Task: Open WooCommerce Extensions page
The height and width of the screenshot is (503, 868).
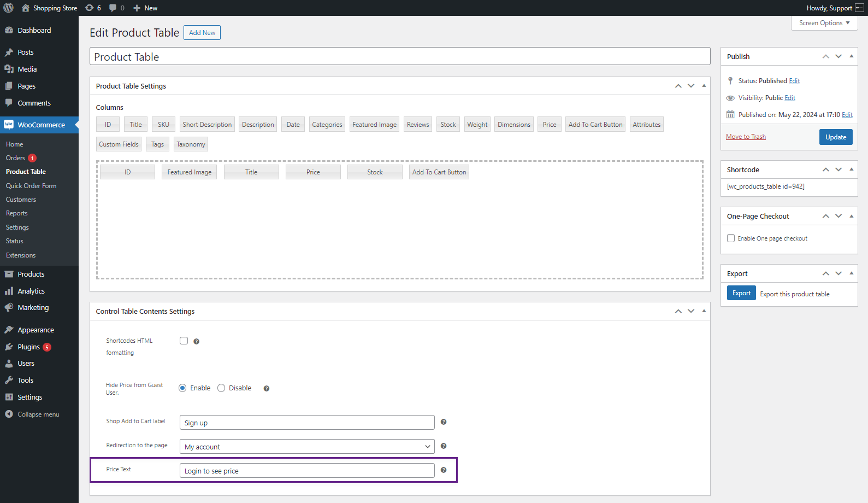Action: (21, 255)
